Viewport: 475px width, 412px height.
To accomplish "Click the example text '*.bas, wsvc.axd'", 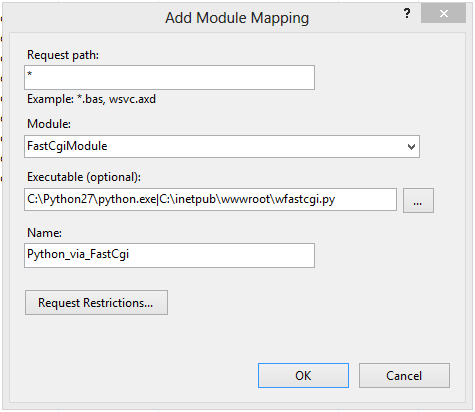I will tap(116, 99).
